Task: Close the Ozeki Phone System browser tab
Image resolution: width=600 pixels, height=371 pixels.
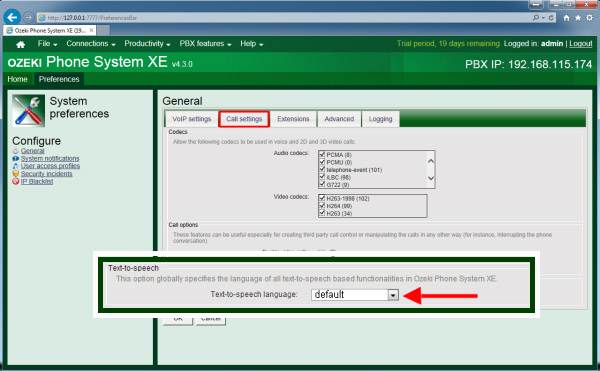Action: (x=91, y=30)
